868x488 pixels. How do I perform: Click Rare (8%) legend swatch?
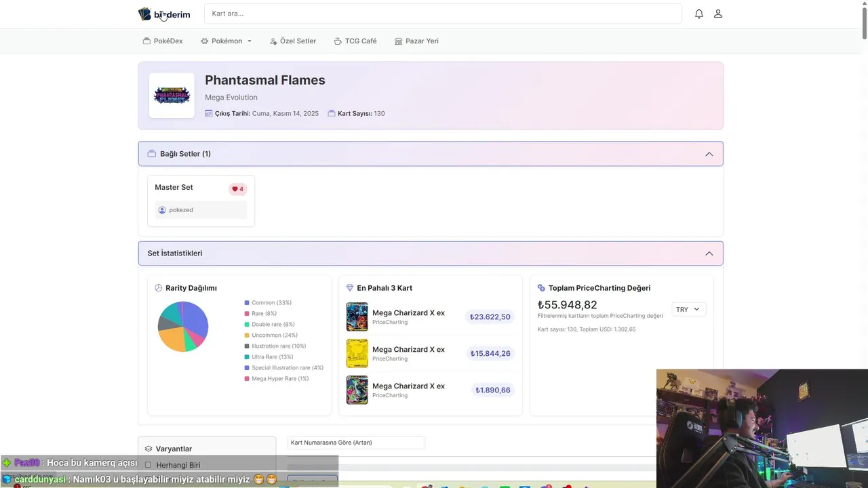[247, 314]
